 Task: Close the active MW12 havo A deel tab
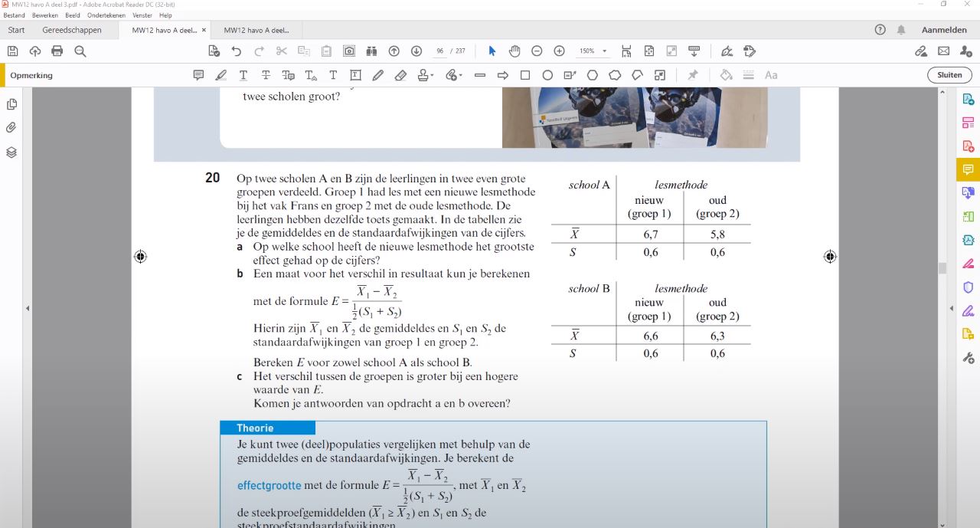204,30
